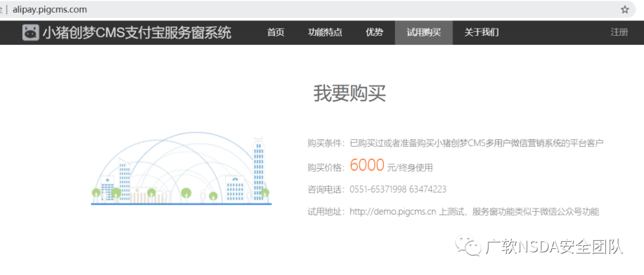The image size is (644, 275).
Task: Click the bookmark star icon
Action: point(625,10)
